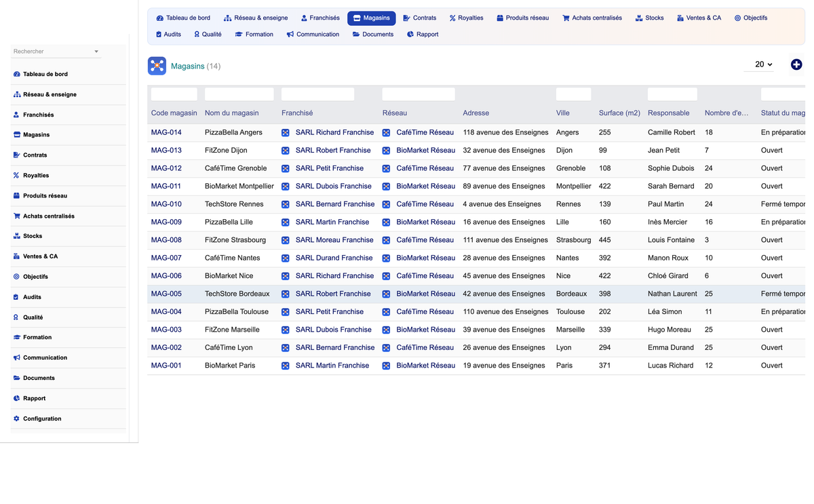Click the Code magasin filter field
Image resolution: width=814 pixels, height=504 pixels.
[x=174, y=94]
